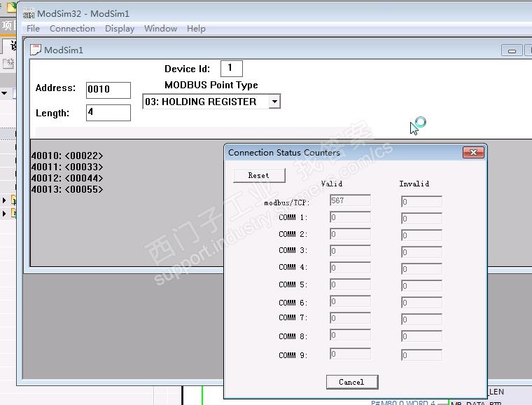
Task: Open the Display menu
Action: pos(120,29)
